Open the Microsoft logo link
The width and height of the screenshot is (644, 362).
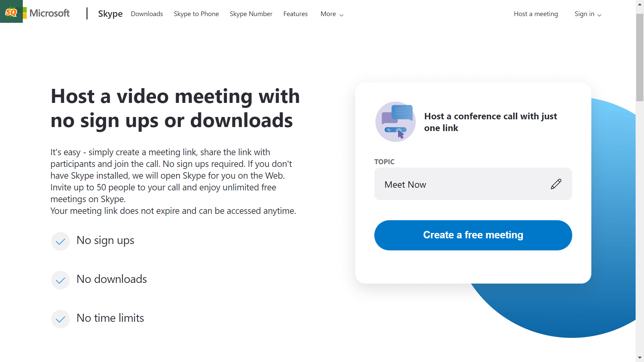point(47,13)
